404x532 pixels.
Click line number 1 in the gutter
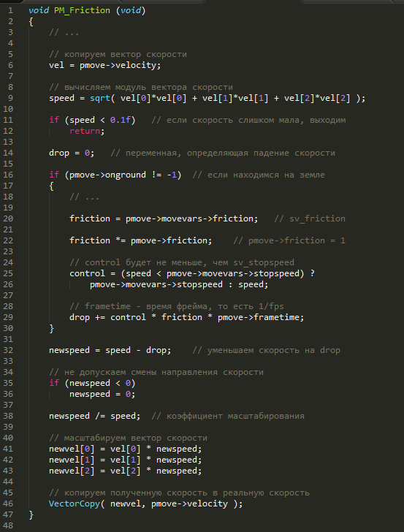10,10
